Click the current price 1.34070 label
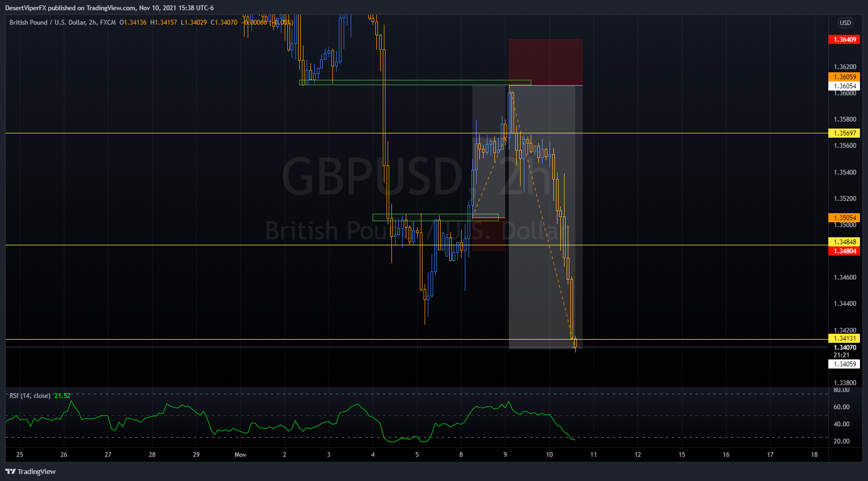868x481 pixels. click(x=844, y=348)
